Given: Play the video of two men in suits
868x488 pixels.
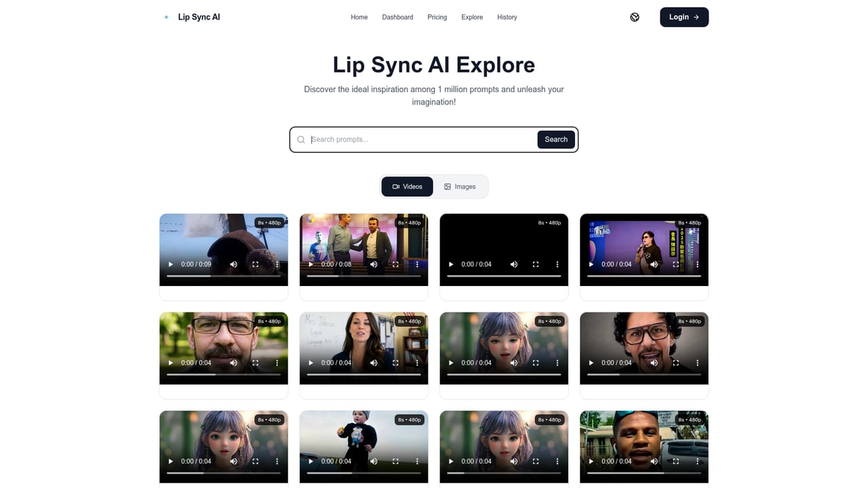Looking at the screenshot, I should click(x=311, y=264).
